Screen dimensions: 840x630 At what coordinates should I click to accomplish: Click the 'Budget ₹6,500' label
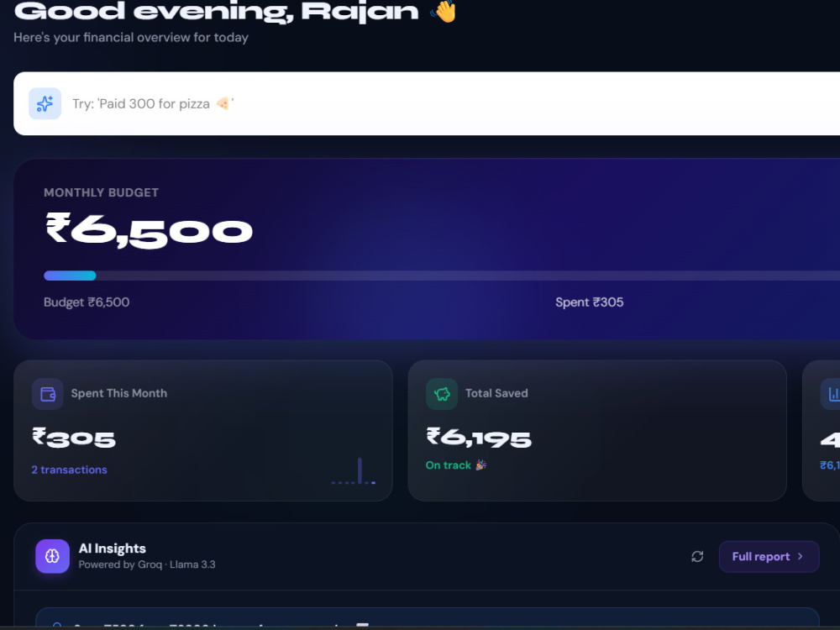tap(87, 302)
